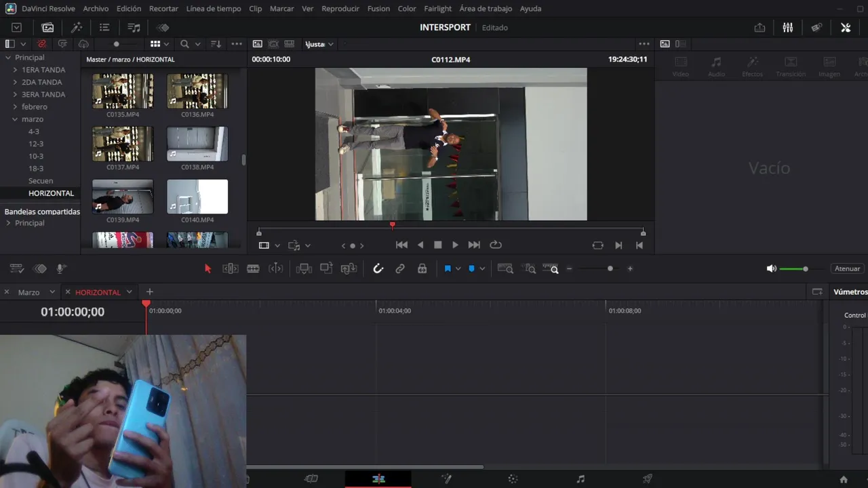
Task: Select the C0139.MP4 clip thumbnail
Action: click(123, 197)
